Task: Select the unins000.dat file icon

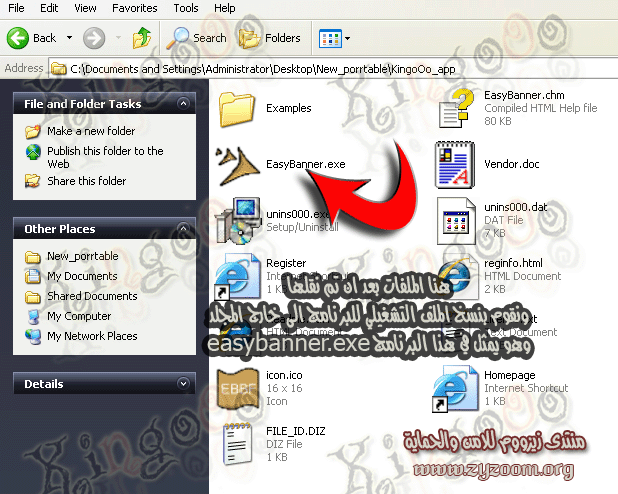Action: [x=456, y=221]
